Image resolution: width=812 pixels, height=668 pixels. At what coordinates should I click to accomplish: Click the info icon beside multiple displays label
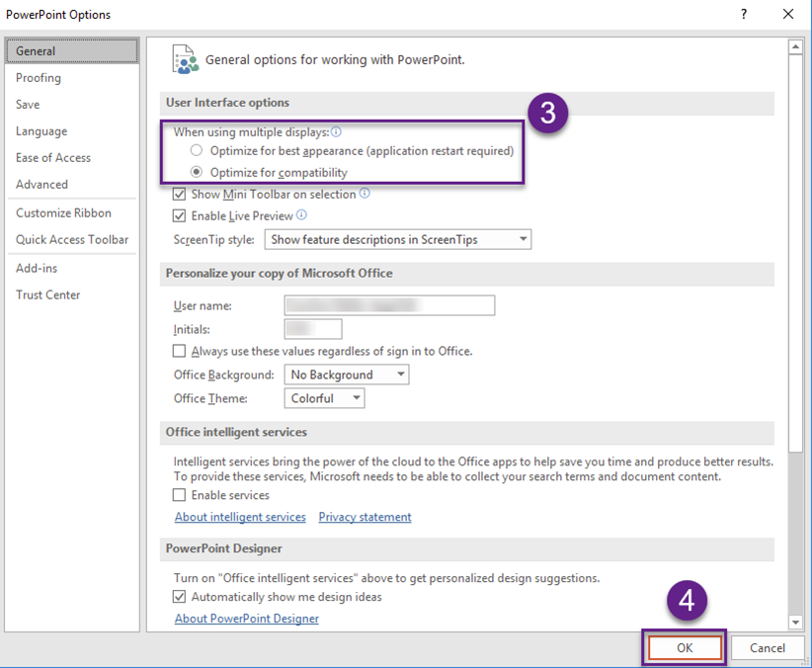point(336,132)
